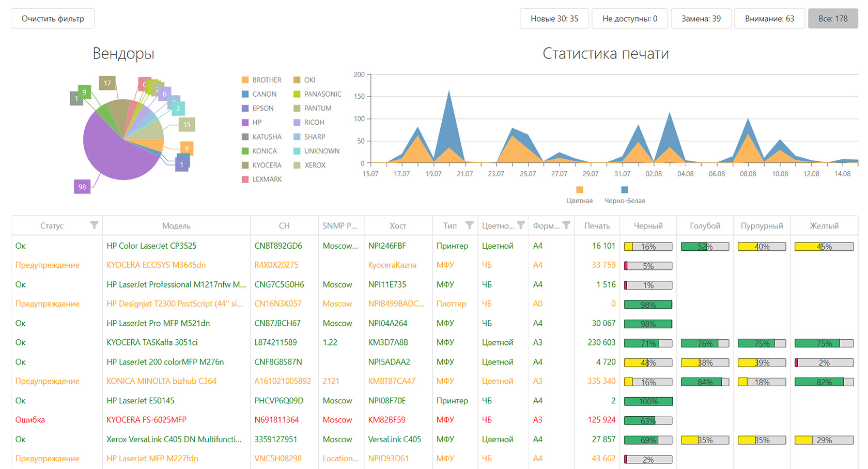The height and width of the screenshot is (469, 868).
Task: Select HP LaserJet Pro MFP M521dn row
Action: tap(435, 323)
